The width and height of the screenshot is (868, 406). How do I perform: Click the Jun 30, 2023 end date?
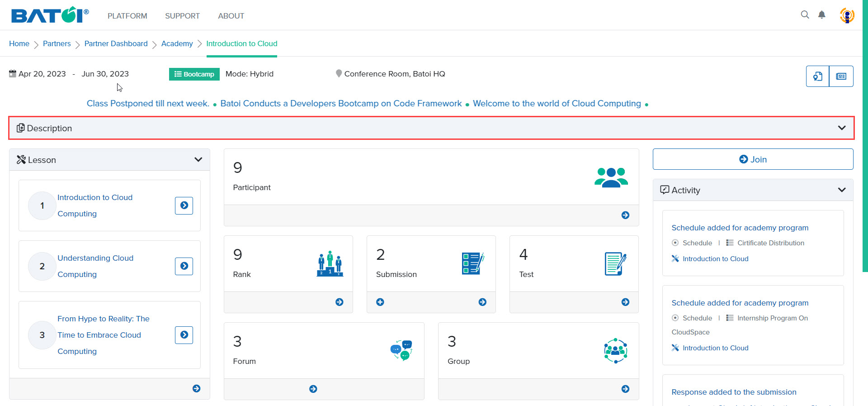(105, 74)
